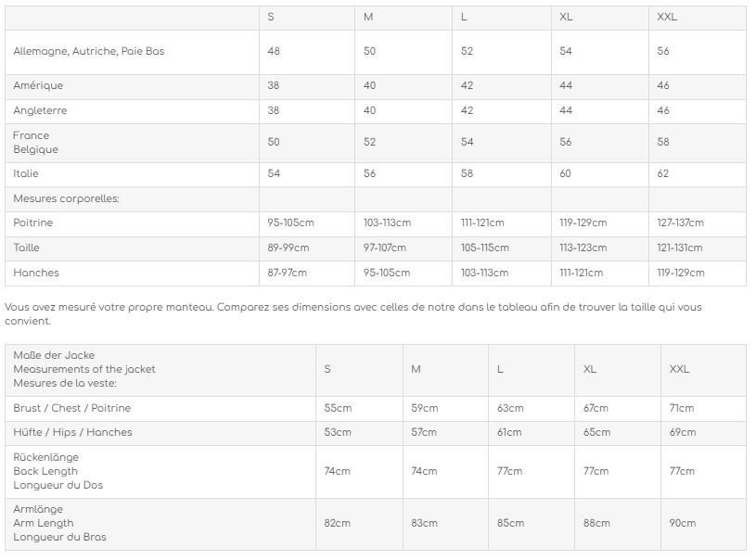
Task: Select the 53cm jacket hips cell
Action: click(338, 433)
